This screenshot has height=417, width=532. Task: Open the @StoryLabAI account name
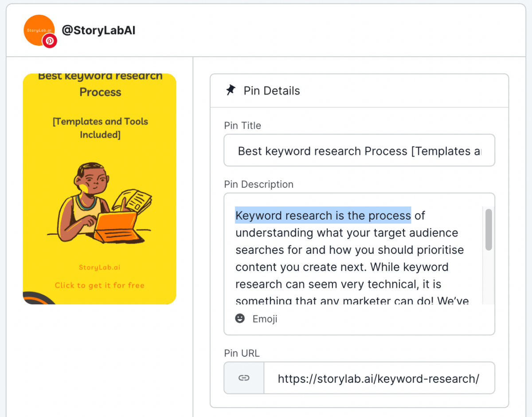(x=99, y=30)
